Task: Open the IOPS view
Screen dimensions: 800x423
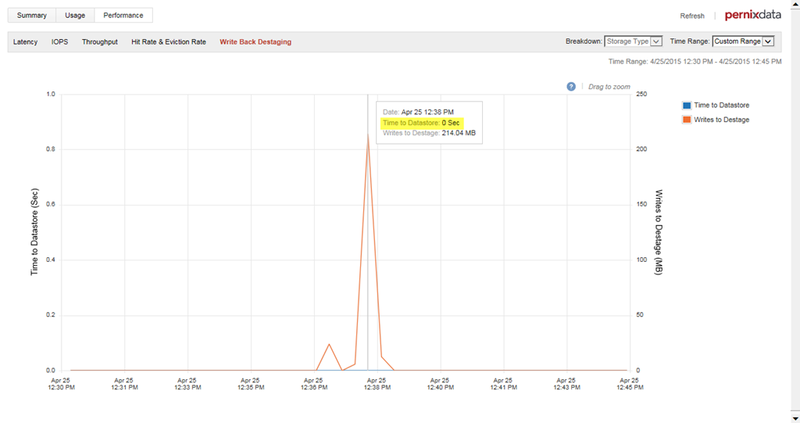Action: [60, 42]
